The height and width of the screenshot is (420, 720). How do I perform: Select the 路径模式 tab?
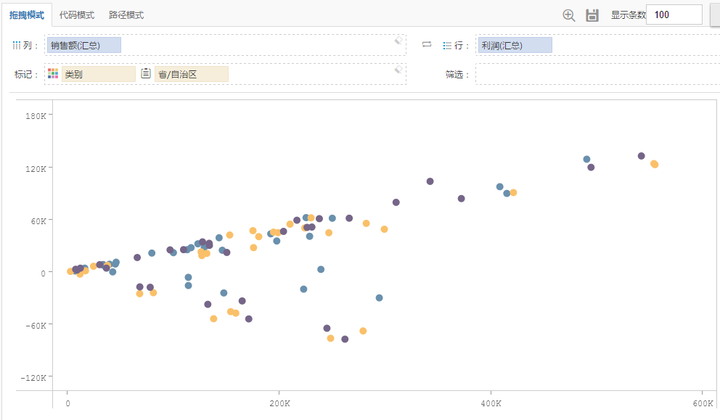[126, 15]
